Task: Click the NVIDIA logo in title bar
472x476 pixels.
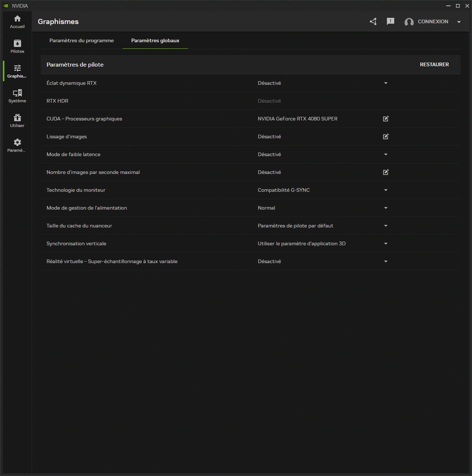Action: pyautogui.click(x=6, y=6)
